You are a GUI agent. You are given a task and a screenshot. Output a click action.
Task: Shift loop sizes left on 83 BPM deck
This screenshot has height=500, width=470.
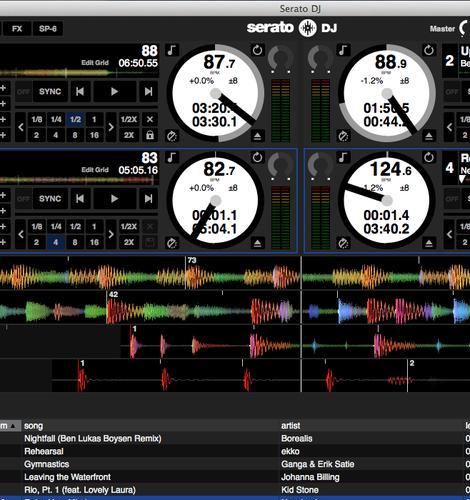coord(21,234)
